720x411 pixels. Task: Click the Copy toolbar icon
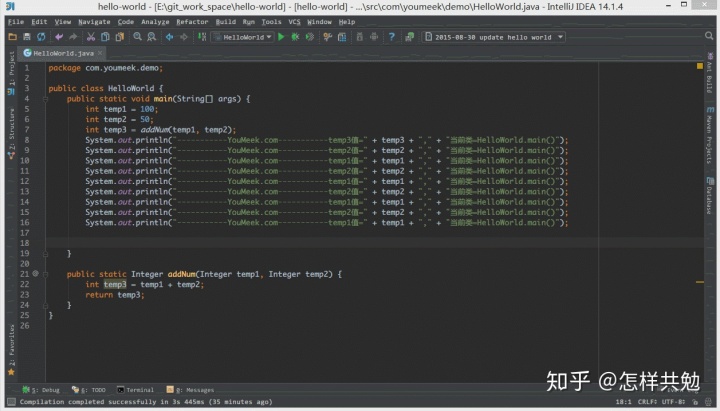coord(105,37)
